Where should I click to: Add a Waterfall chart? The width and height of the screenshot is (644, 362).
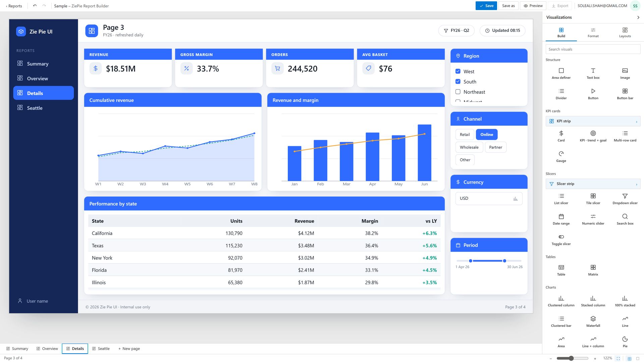[593, 321]
